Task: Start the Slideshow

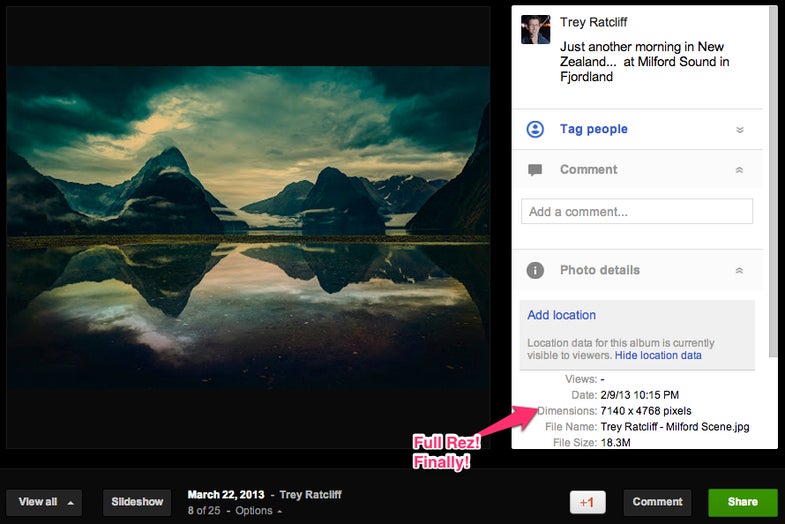Action: (x=137, y=502)
